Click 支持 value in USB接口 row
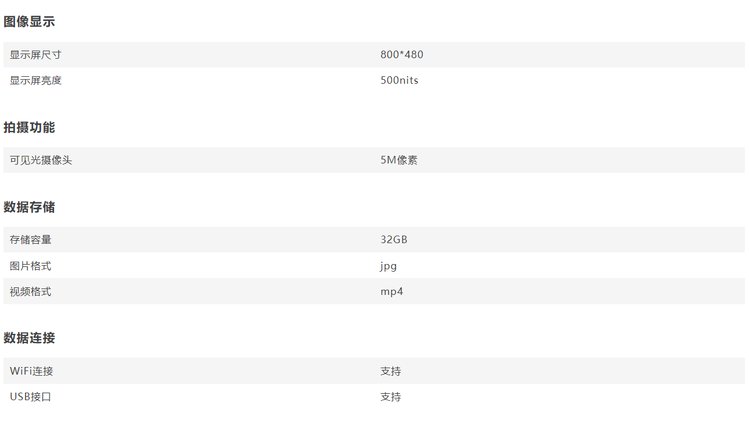The height and width of the screenshot is (431, 749). 390,397
